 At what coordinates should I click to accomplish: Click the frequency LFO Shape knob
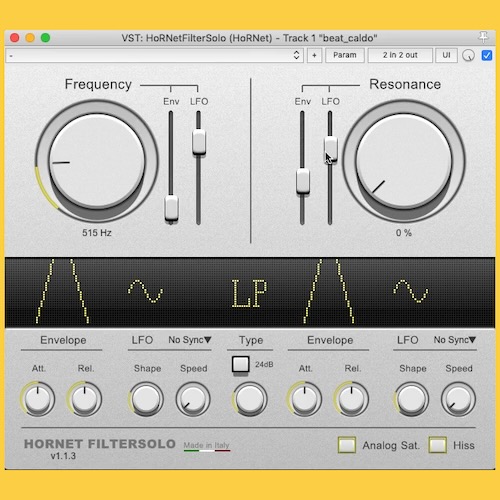tap(146, 399)
